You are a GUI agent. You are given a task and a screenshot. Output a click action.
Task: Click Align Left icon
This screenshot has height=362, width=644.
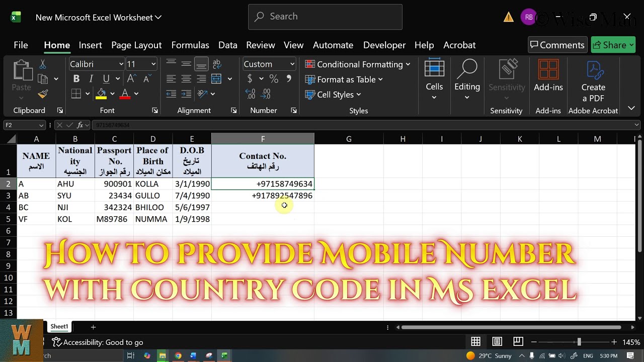(171, 79)
